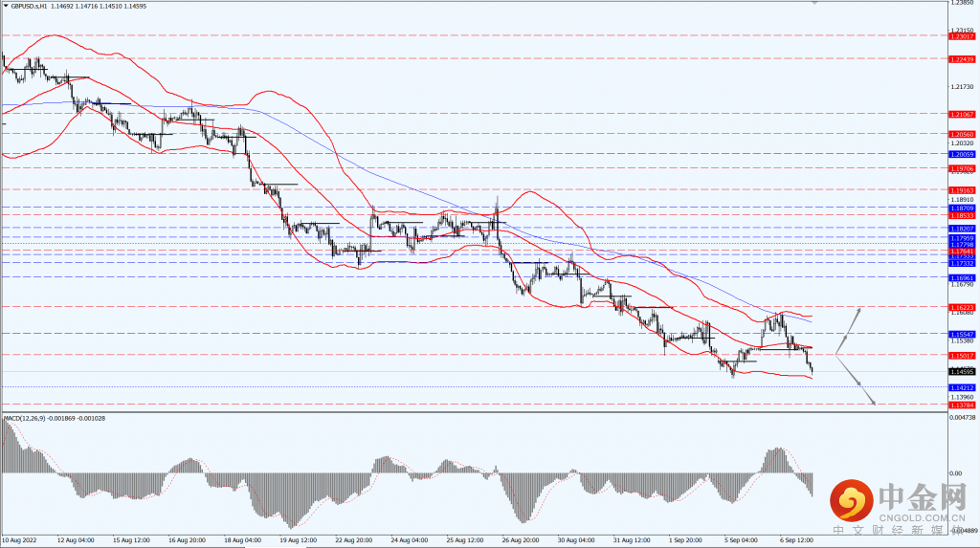Click the 0.004738 MACD scale value
The height and width of the screenshot is (548, 980).
tap(963, 417)
